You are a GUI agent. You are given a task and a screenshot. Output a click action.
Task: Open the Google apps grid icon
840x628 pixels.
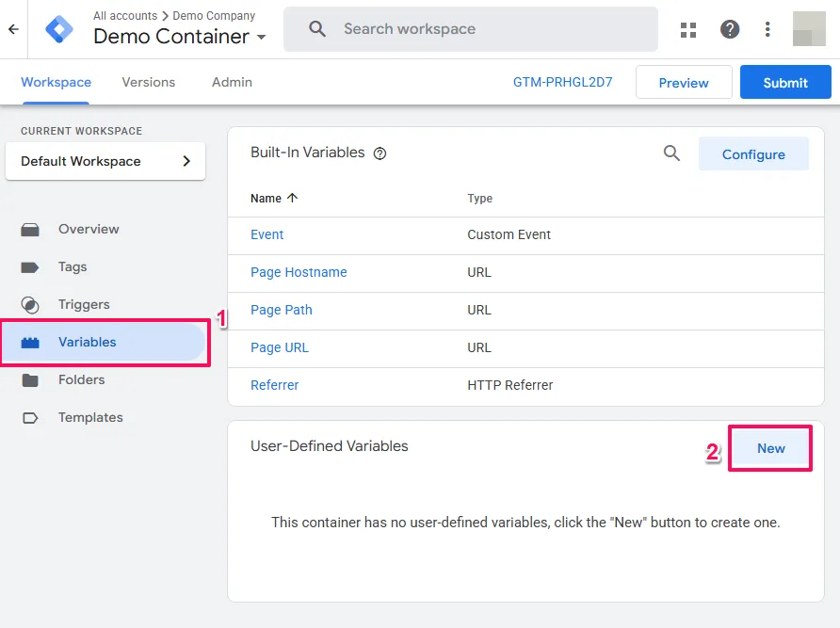click(x=688, y=29)
